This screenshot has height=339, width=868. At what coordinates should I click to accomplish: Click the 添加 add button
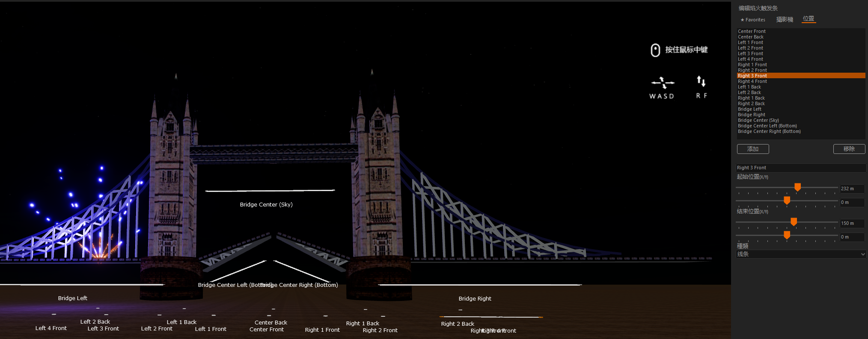[x=753, y=149]
